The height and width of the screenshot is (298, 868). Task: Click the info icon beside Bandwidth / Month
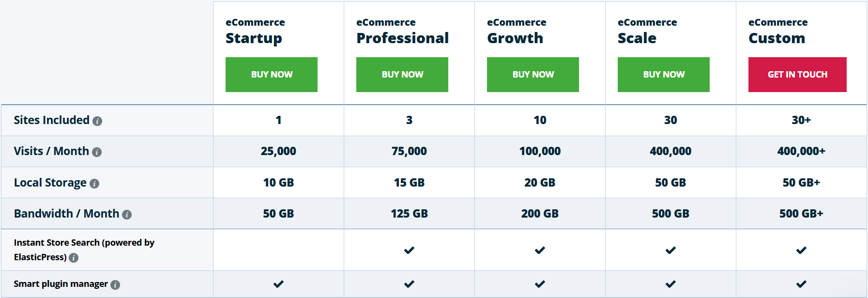click(x=127, y=214)
